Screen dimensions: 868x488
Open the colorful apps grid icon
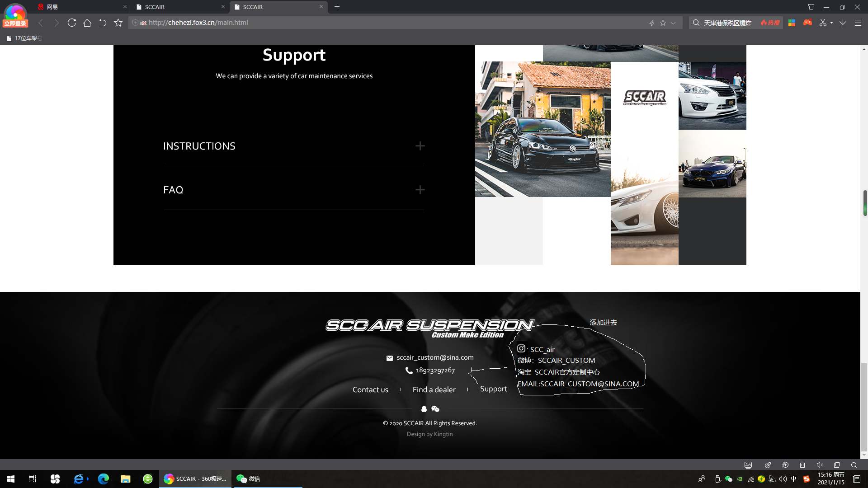792,23
